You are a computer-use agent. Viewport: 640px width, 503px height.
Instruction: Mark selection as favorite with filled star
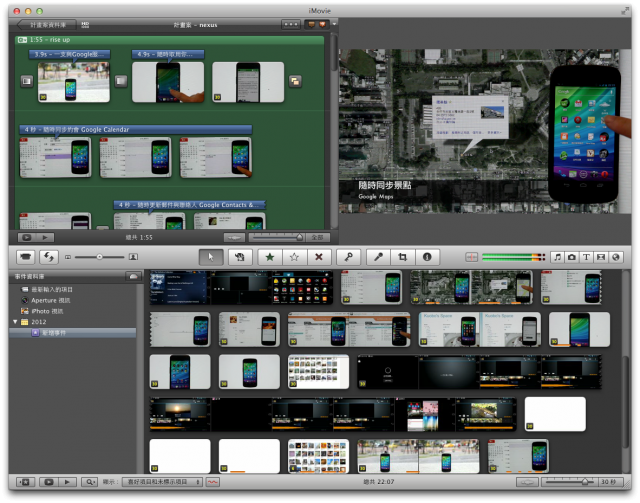pyautogui.click(x=270, y=257)
